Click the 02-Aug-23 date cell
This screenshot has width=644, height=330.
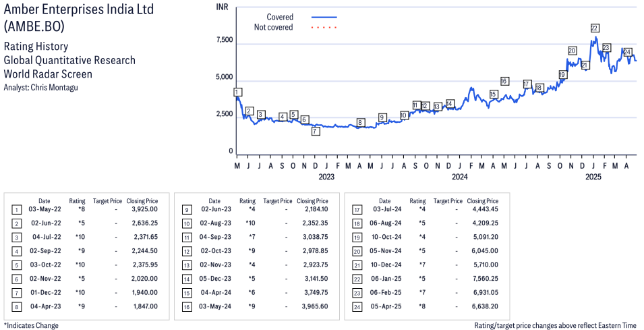tap(216, 223)
